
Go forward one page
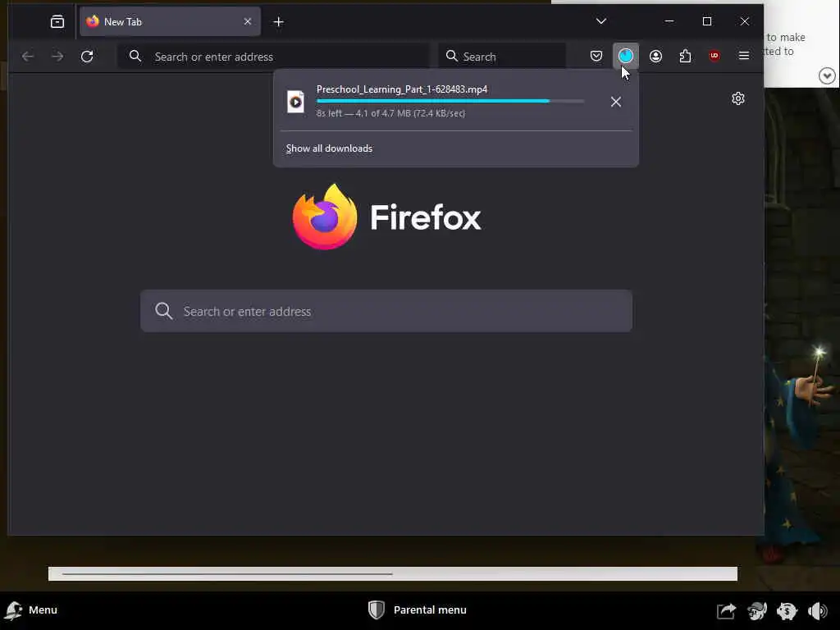[57, 57]
